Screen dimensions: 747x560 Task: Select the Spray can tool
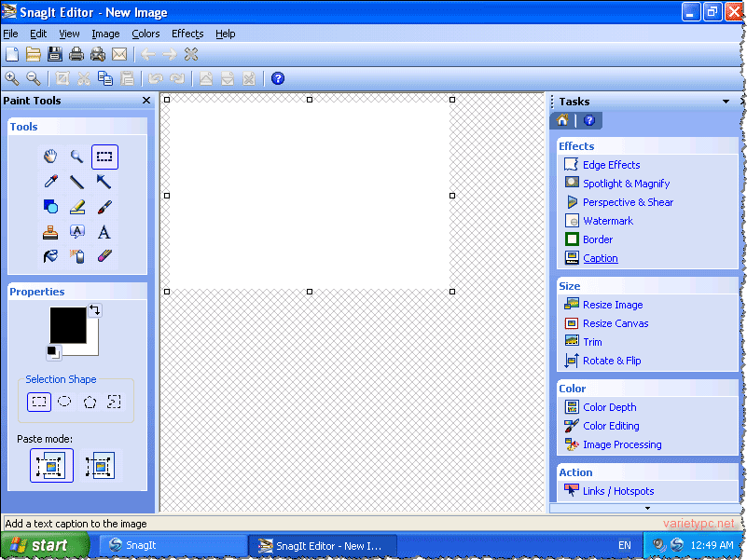click(x=77, y=256)
